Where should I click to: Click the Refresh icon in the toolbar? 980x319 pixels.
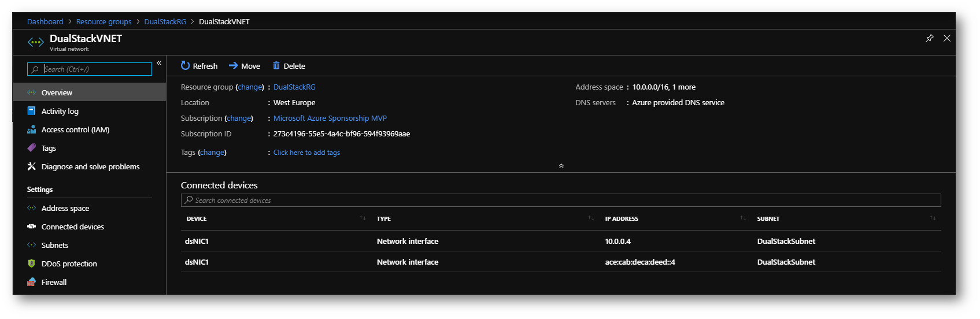185,66
